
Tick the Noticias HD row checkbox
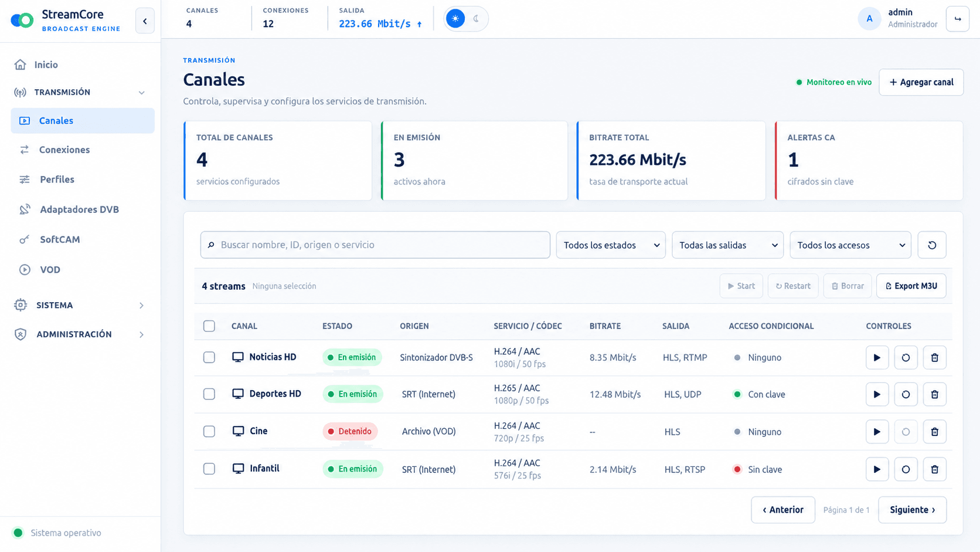[x=209, y=357]
